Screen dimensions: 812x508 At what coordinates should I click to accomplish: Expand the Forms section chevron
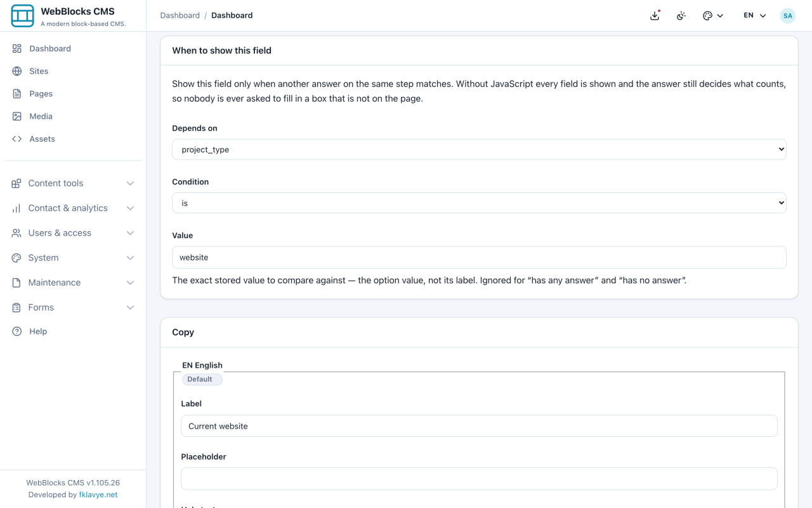130,307
